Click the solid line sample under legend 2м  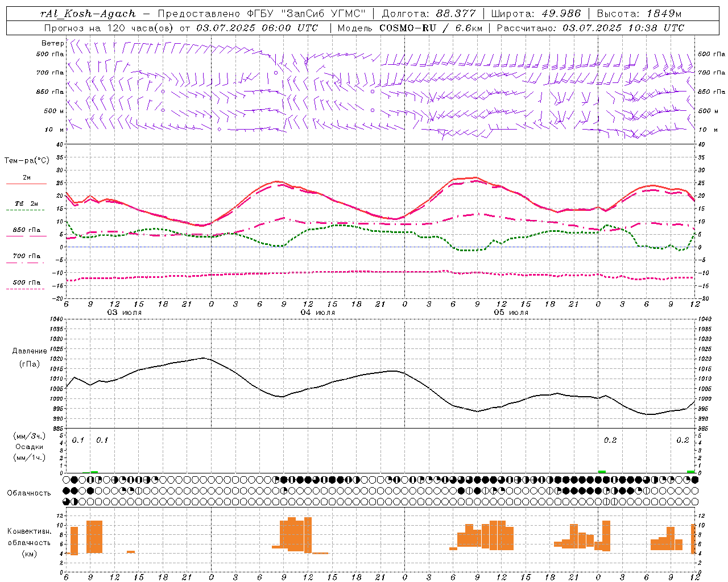(x=26, y=184)
